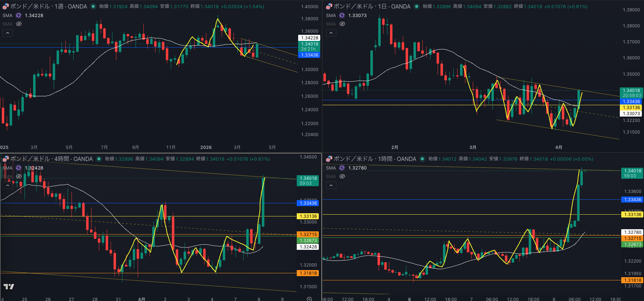Click the SMA refresh icon on 1-hour chart
This screenshot has height=301, width=644.
click(x=342, y=168)
